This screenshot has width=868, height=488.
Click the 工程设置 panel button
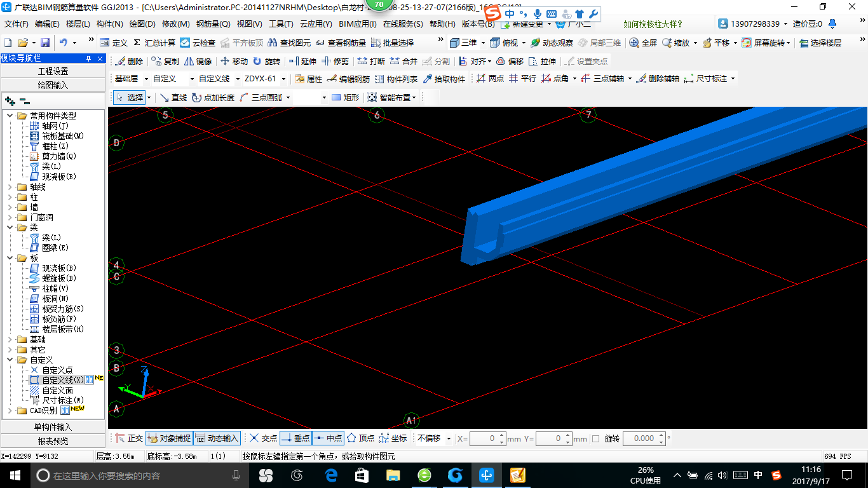click(x=53, y=71)
